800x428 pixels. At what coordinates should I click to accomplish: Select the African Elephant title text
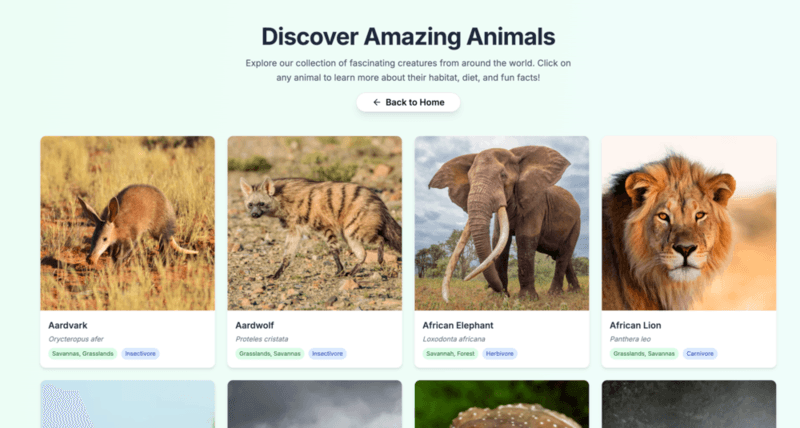(x=458, y=325)
